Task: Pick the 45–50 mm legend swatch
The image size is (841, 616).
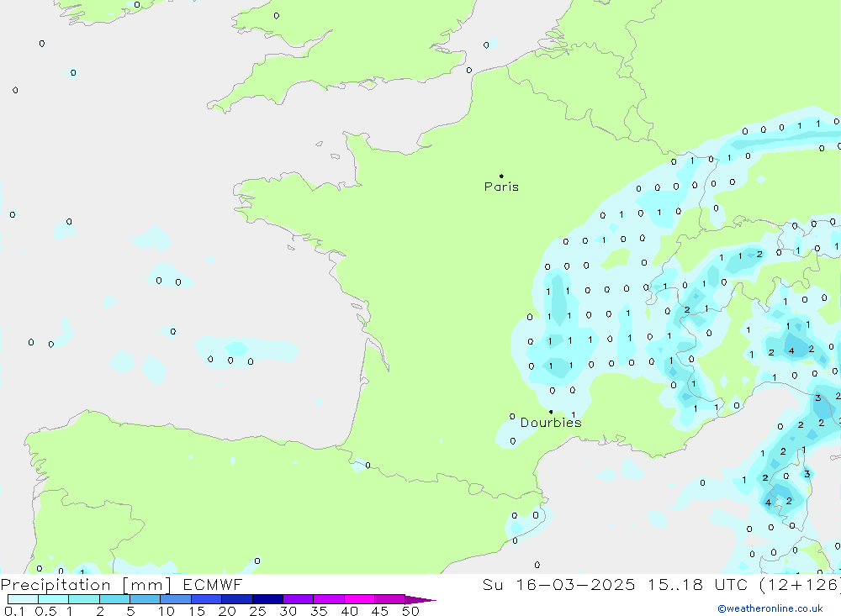Action: click(x=390, y=599)
